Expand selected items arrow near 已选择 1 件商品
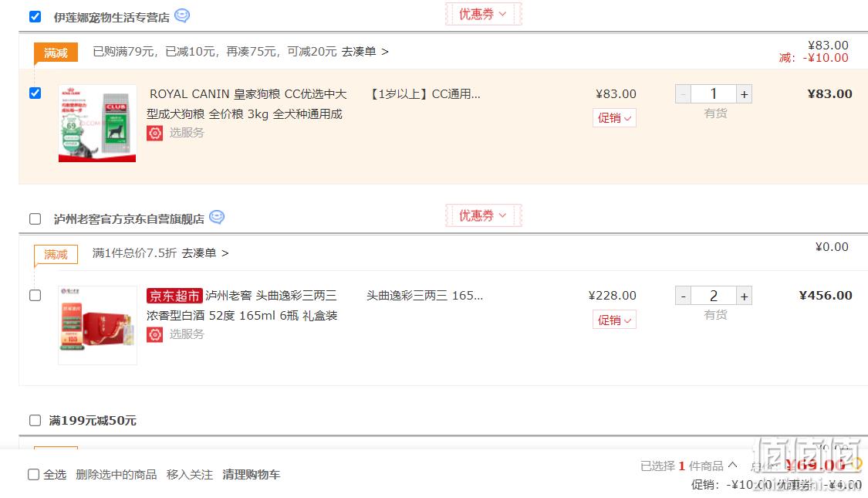Image resolution: width=868 pixels, height=498 pixels. (732, 466)
